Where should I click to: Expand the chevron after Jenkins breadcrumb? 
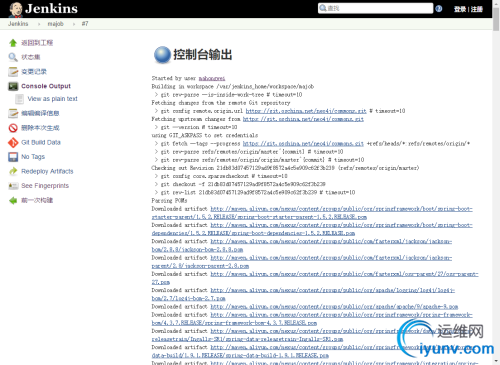(x=39, y=24)
